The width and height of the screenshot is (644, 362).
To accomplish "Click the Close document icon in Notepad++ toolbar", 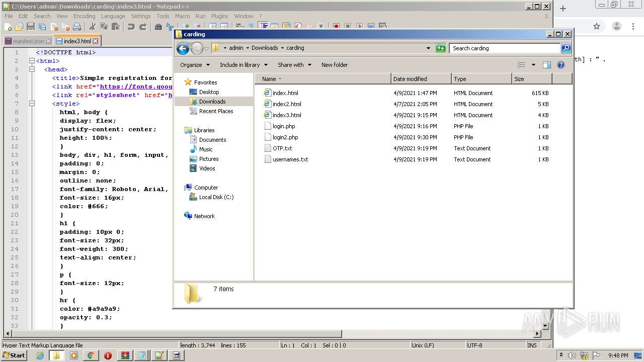I will pos(54,27).
